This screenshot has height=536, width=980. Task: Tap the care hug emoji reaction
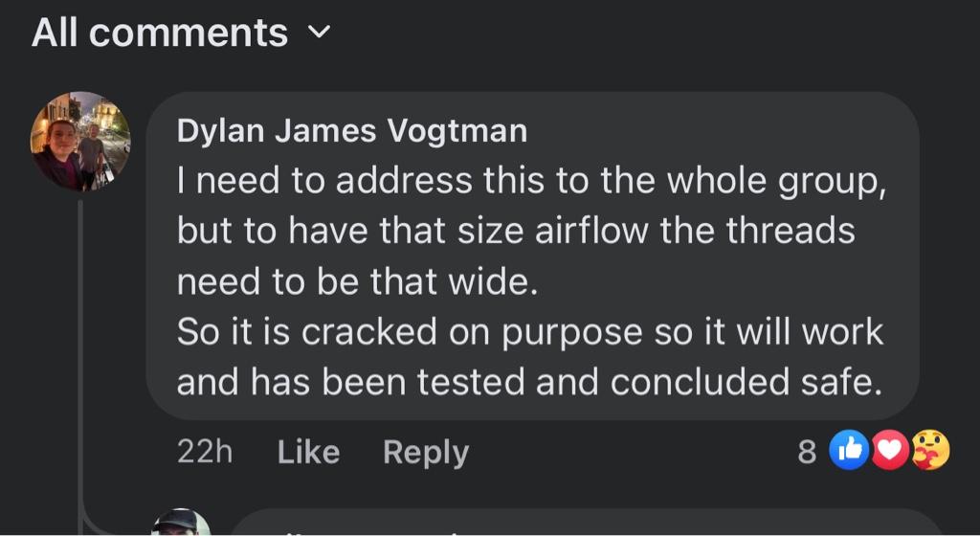pos(929,450)
